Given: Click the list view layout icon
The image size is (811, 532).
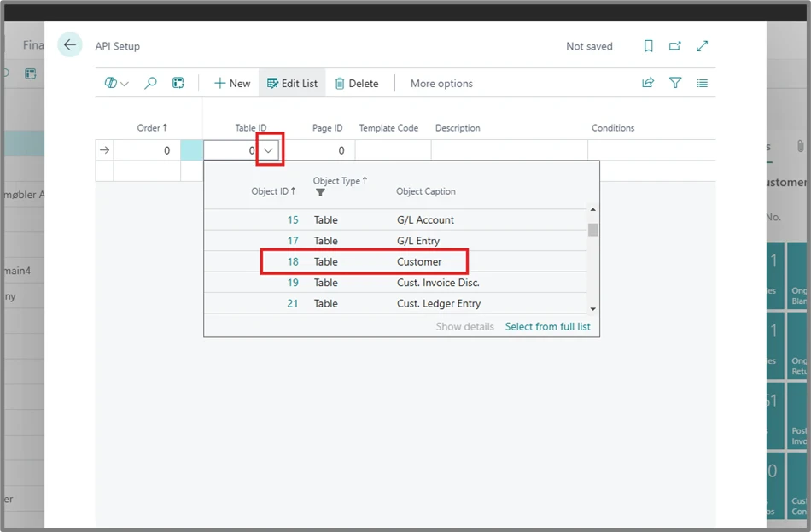Looking at the screenshot, I should [x=702, y=83].
